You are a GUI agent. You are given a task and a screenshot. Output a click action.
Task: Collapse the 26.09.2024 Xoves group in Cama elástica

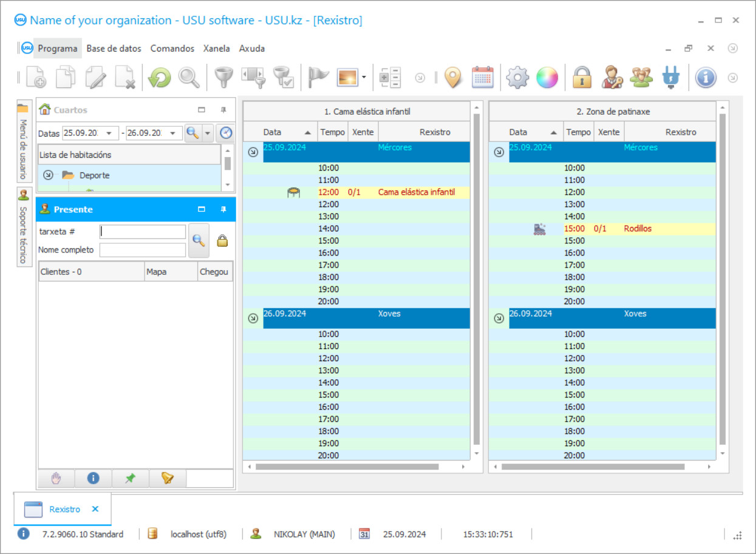point(253,319)
